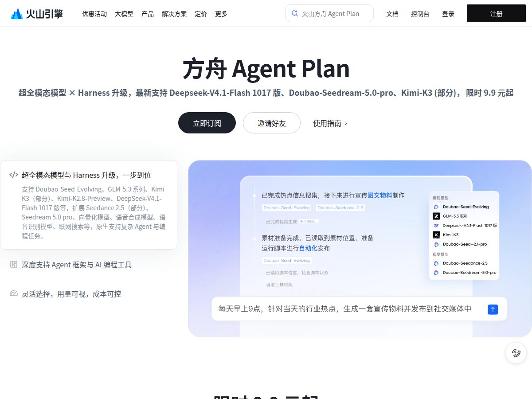
Task: Click the 今日热点 video chip with play icon
Action: pos(309,221)
